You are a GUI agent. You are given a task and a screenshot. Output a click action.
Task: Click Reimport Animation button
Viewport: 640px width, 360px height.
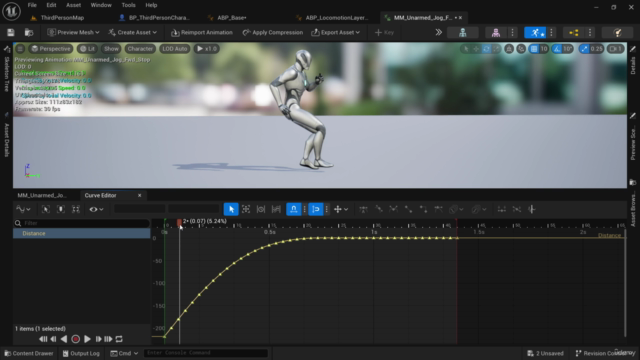click(x=202, y=32)
